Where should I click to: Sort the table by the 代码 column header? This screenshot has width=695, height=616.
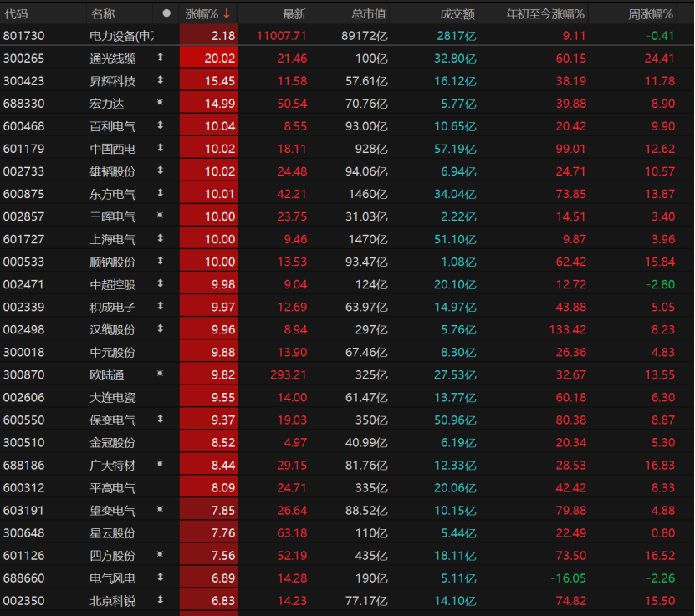pyautogui.click(x=16, y=14)
